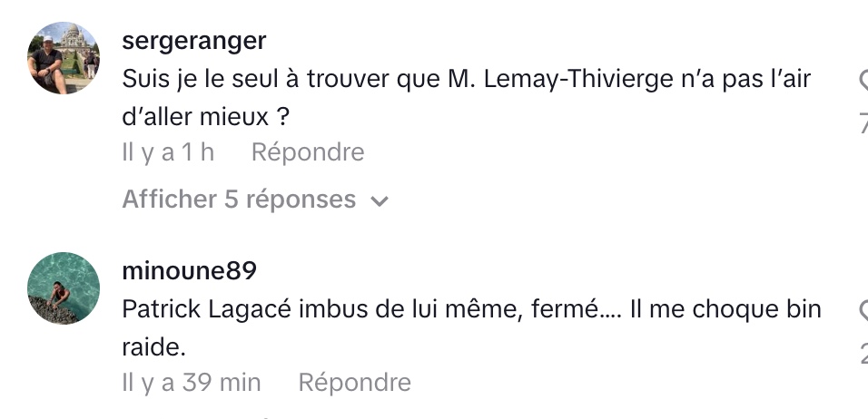Open sergeranger's Sacré-Cœur profile picture
The width and height of the screenshot is (868, 419).
pyautogui.click(x=64, y=58)
